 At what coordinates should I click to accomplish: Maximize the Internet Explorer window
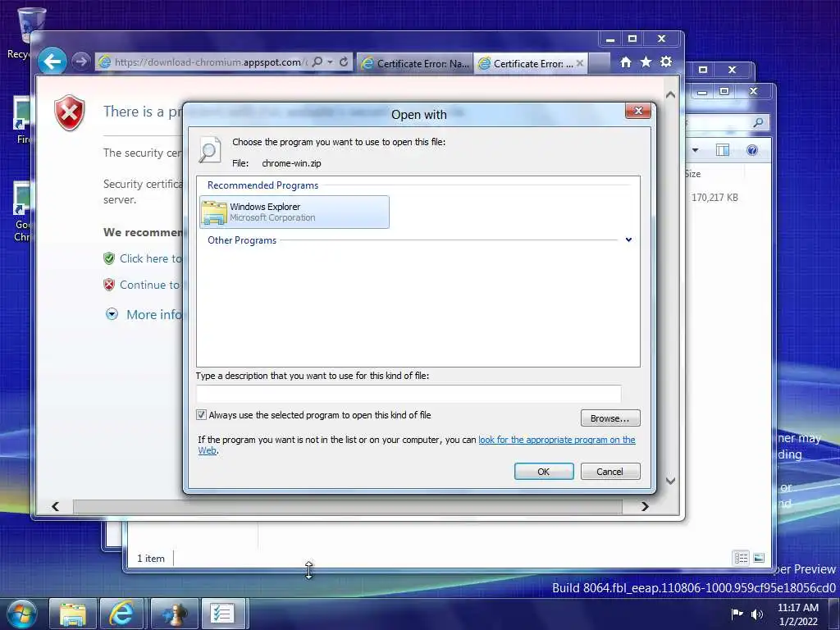(x=632, y=39)
